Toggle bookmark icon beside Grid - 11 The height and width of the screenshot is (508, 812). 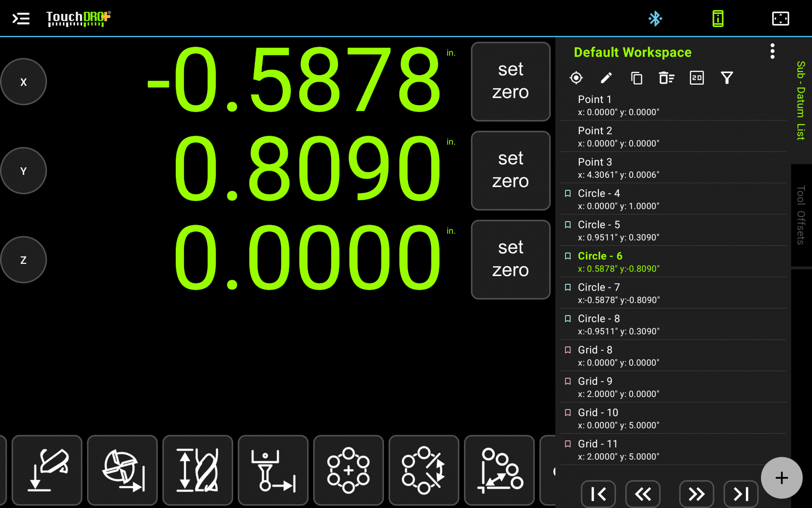tap(568, 444)
